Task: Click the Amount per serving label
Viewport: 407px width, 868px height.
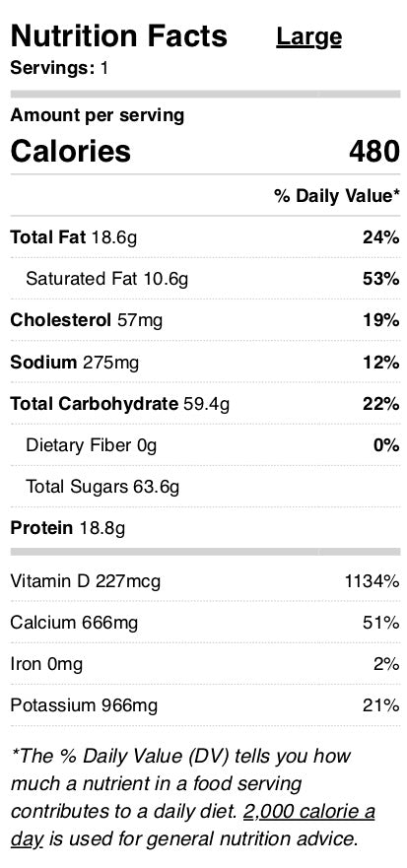Action: pos(98,115)
